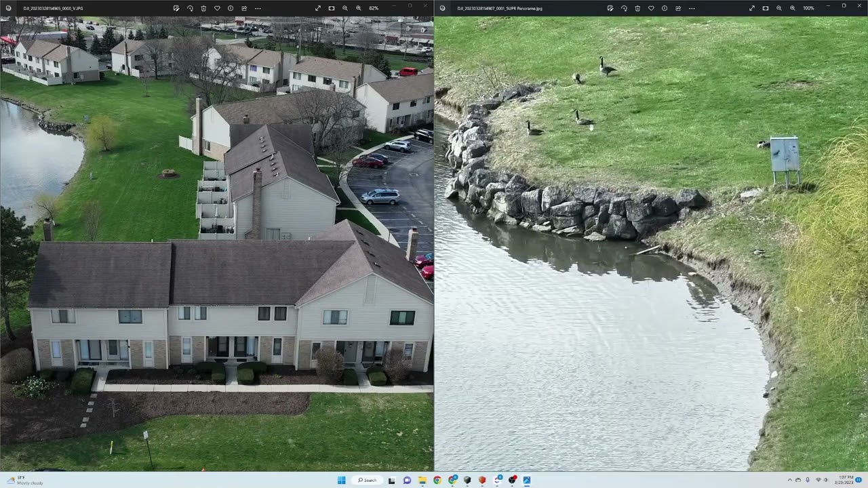Open See more menu in right Panorama window
Screen dimensions: 868x488
pyautogui.click(x=692, y=8)
